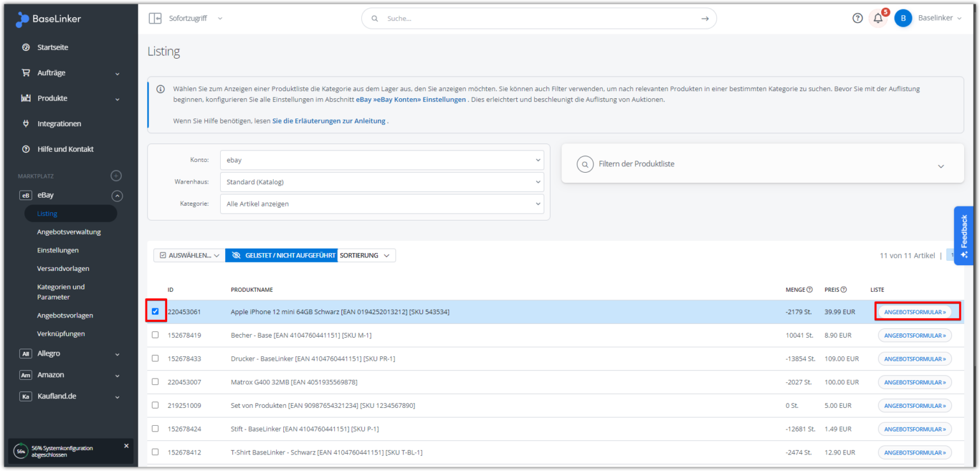Click Angebotsformular for Apple iPhone 12 mini

click(914, 312)
